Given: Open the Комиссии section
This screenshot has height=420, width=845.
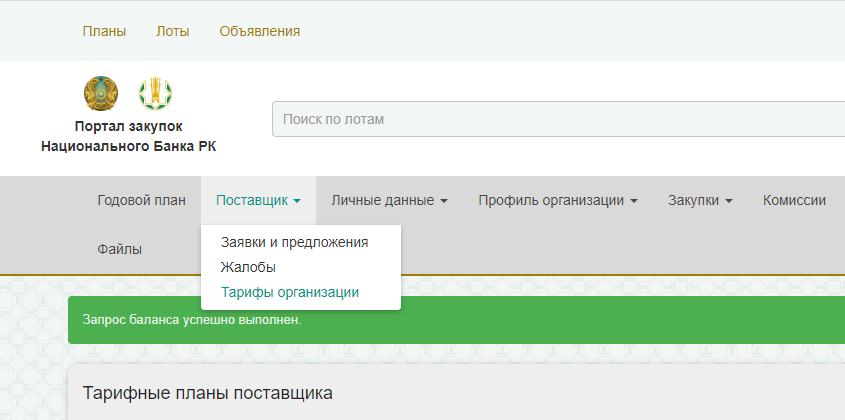Looking at the screenshot, I should (794, 200).
